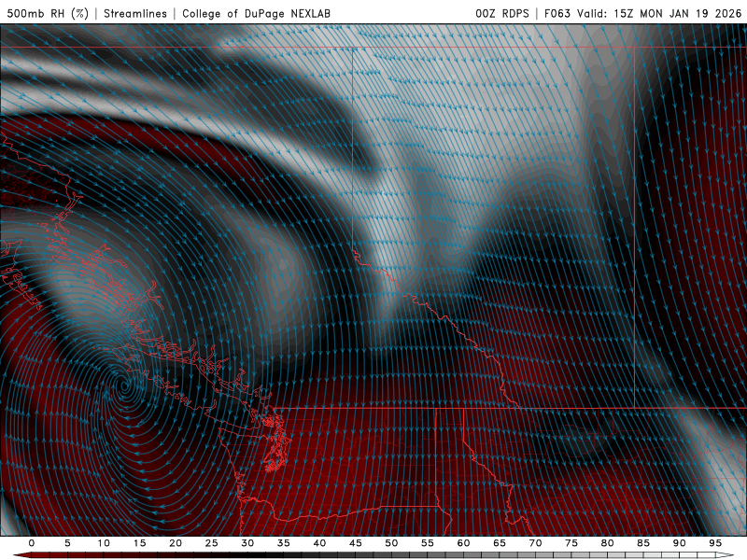
Task: Click the colorbar label "0"
Action: (x=32, y=543)
